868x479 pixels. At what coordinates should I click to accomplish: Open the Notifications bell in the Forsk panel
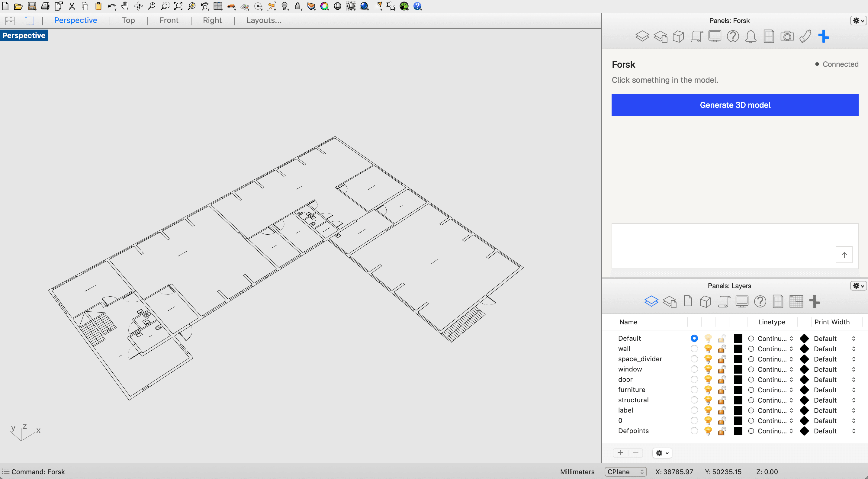click(x=751, y=36)
